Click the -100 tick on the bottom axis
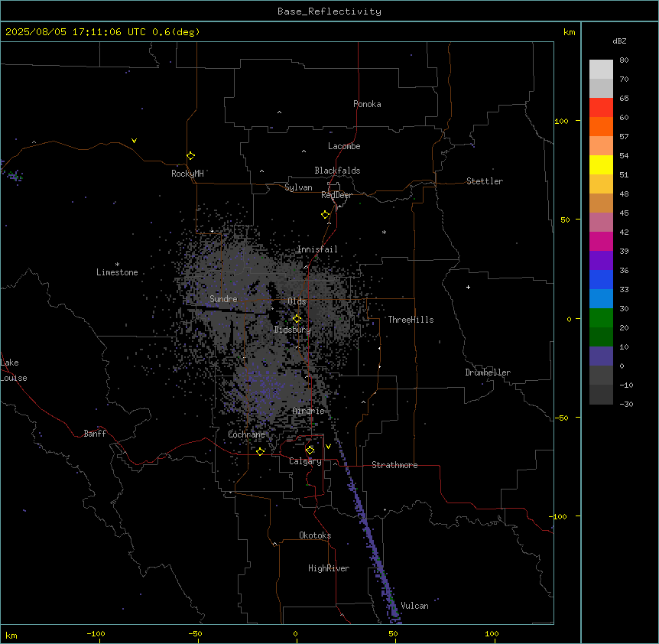This screenshot has width=659, height=644. pos(96,633)
